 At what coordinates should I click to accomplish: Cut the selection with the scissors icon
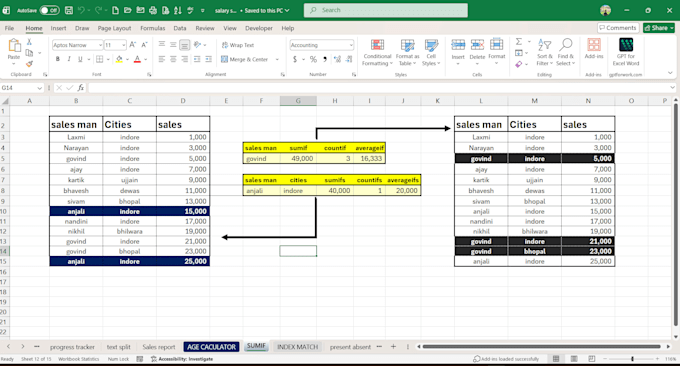pos(29,42)
